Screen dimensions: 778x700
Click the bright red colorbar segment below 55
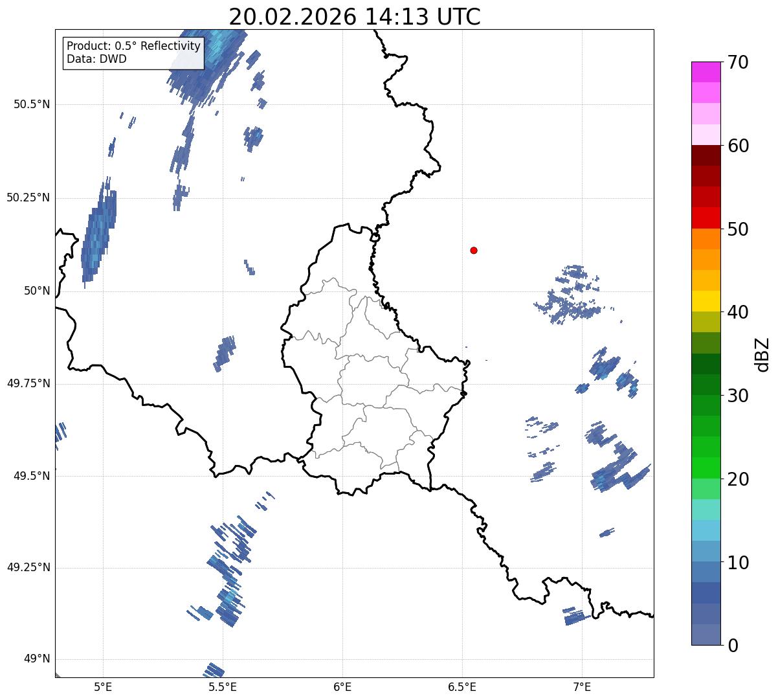click(706, 218)
